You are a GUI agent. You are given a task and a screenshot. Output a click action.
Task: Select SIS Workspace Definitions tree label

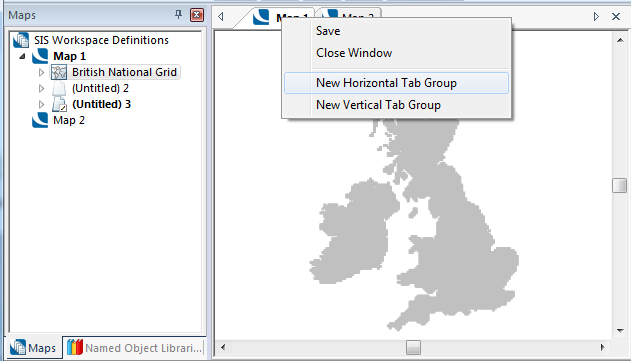[x=101, y=40]
